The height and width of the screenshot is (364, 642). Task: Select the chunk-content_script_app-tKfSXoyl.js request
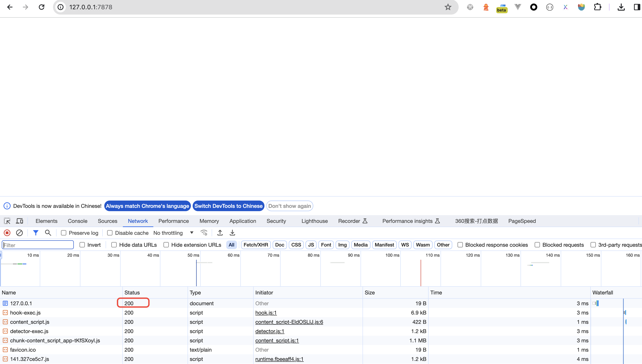pyautogui.click(x=321, y=341)
